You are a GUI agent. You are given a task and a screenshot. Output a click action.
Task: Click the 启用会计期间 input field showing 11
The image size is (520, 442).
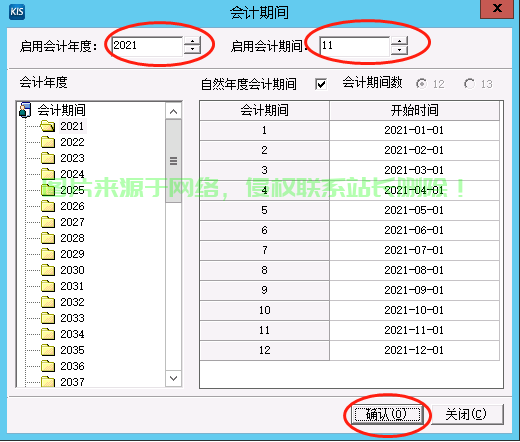point(355,46)
